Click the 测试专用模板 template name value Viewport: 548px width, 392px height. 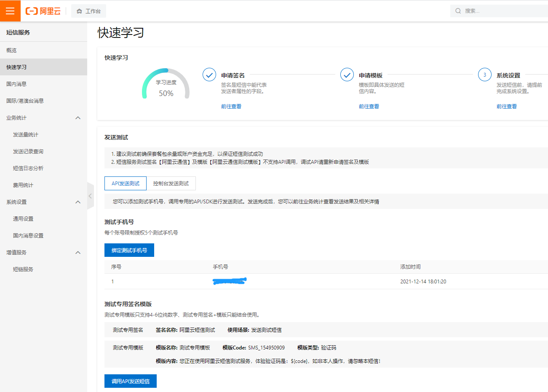click(195, 348)
